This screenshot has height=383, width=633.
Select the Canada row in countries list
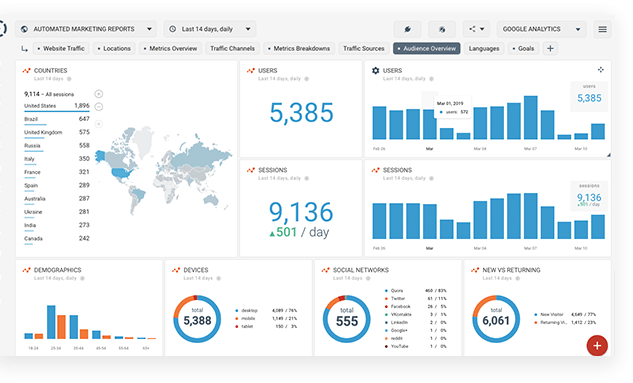click(x=57, y=239)
